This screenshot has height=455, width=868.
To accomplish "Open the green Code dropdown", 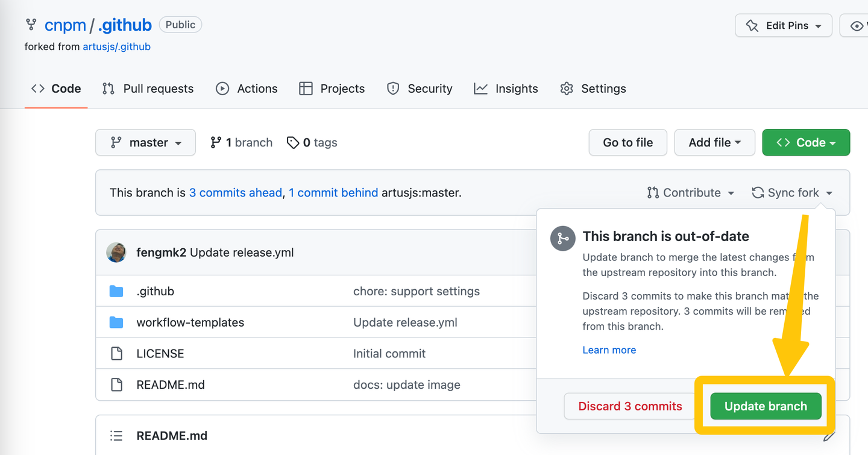I will pyautogui.click(x=806, y=142).
